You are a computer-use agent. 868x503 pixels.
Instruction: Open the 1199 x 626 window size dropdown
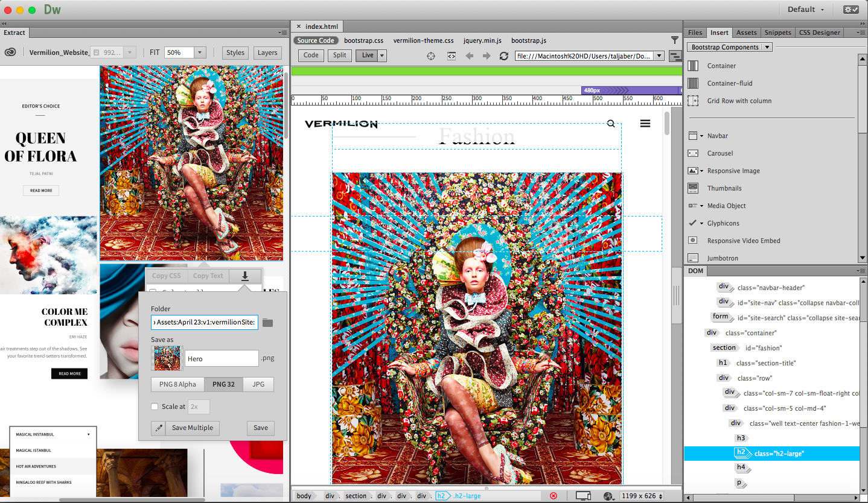[x=642, y=496]
